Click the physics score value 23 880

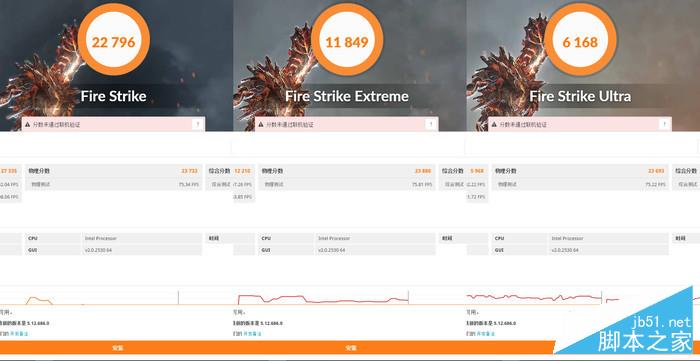423,171
